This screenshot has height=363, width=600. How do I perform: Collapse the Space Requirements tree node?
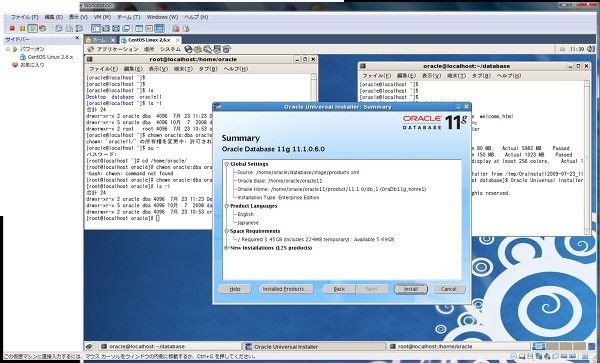[x=227, y=231]
